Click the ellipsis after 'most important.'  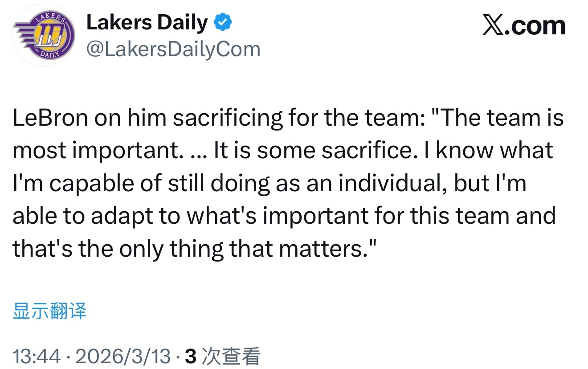click(198, 151)
